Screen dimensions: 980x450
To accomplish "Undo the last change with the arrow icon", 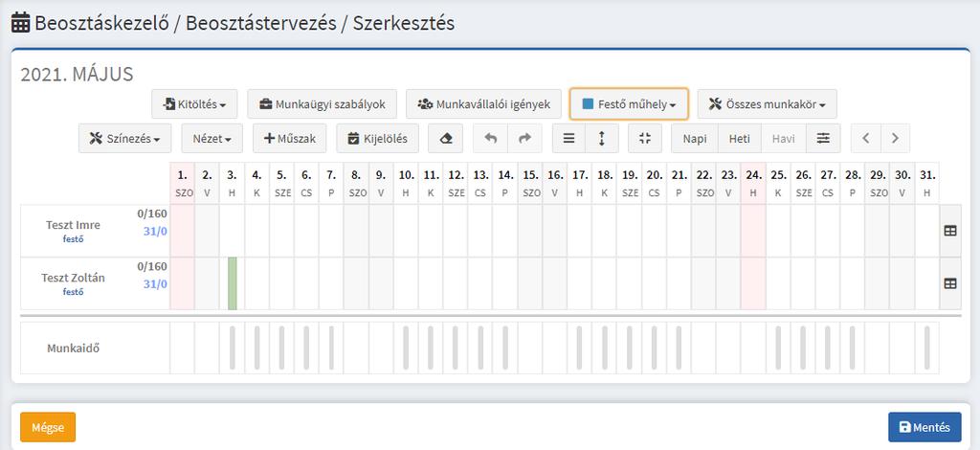I will point(491,139).
